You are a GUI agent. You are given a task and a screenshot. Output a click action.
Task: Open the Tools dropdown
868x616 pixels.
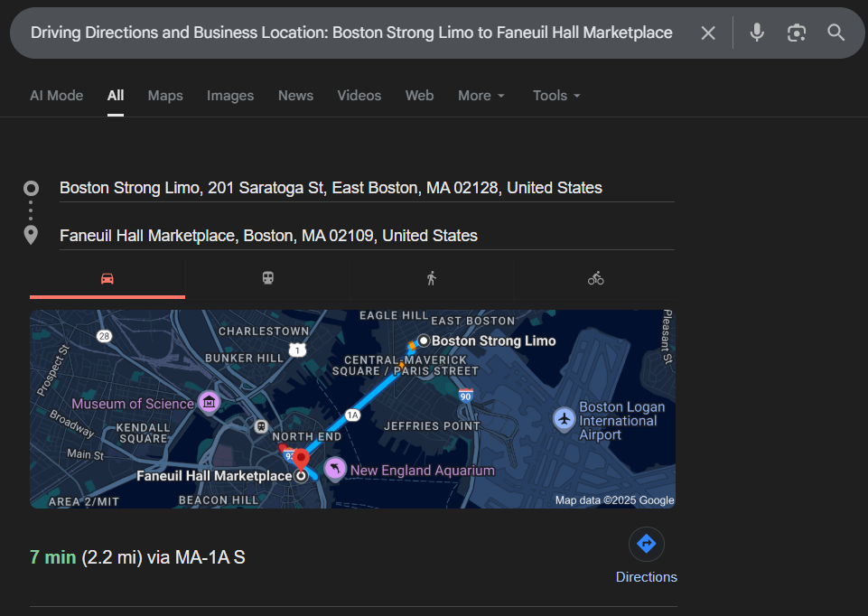[555, 96]
